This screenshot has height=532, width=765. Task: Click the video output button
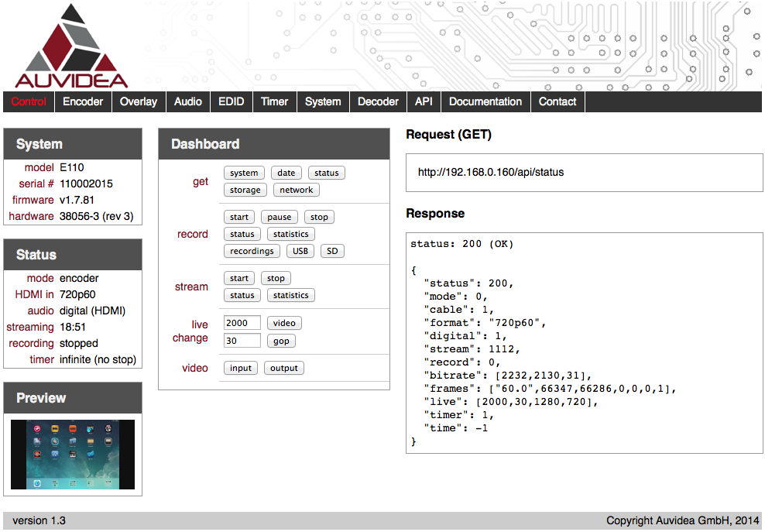click(x=284, y=368)
